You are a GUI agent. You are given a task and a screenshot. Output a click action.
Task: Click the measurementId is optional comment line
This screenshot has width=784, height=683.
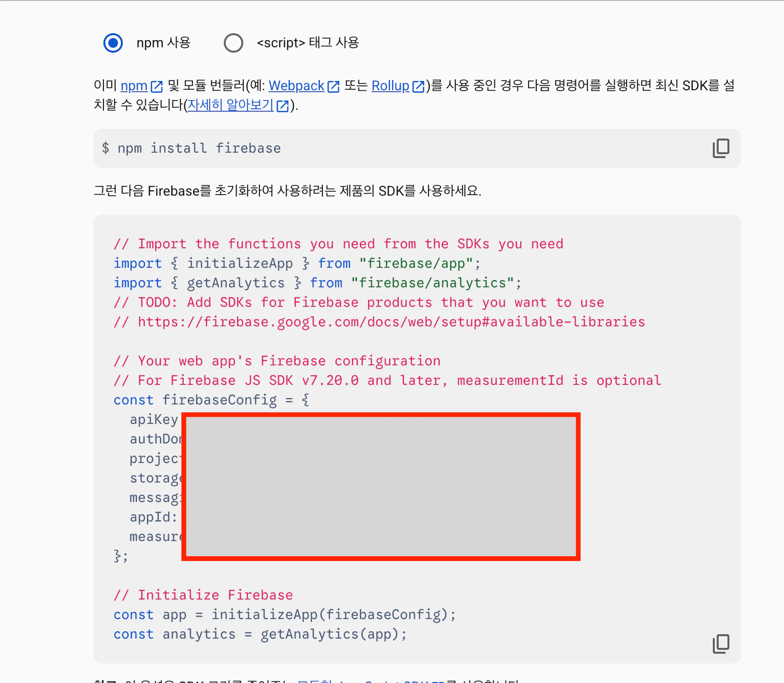(x=388, y=381)
